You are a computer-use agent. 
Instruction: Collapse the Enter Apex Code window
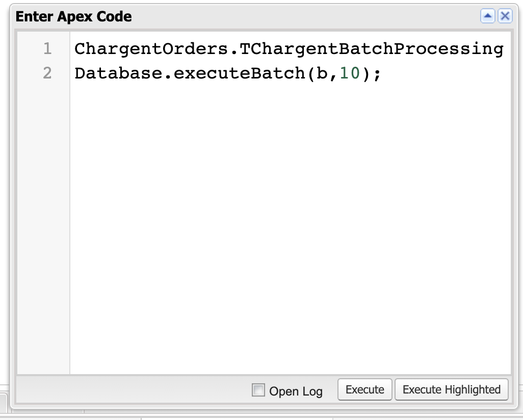[x=488, y=16]
